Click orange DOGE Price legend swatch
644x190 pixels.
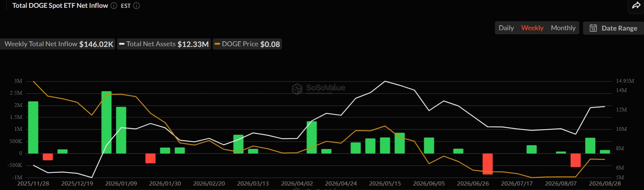[x=217, y=44]
